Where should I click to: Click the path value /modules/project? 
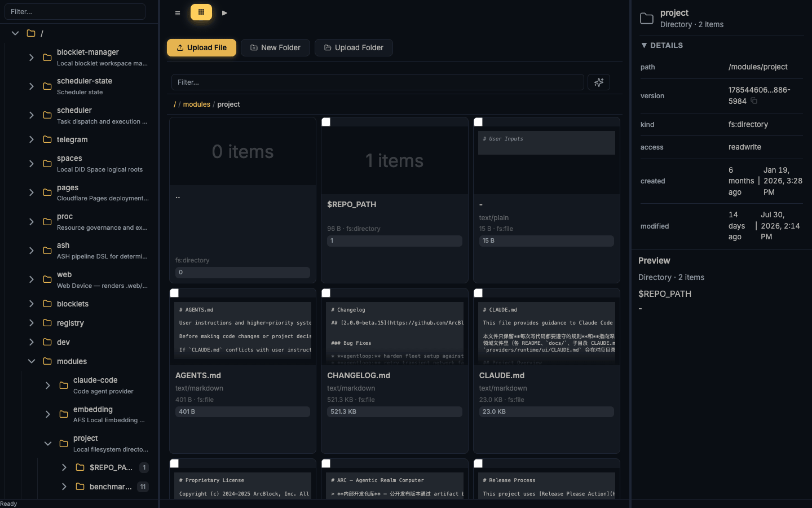758,67
